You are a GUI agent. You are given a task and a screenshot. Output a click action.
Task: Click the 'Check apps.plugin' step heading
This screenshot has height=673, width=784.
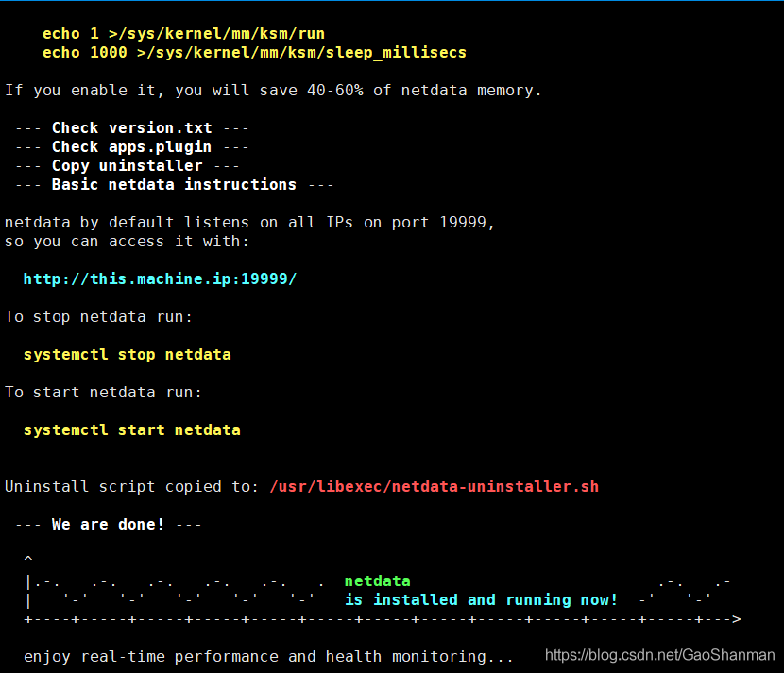(x=131, y=147)
